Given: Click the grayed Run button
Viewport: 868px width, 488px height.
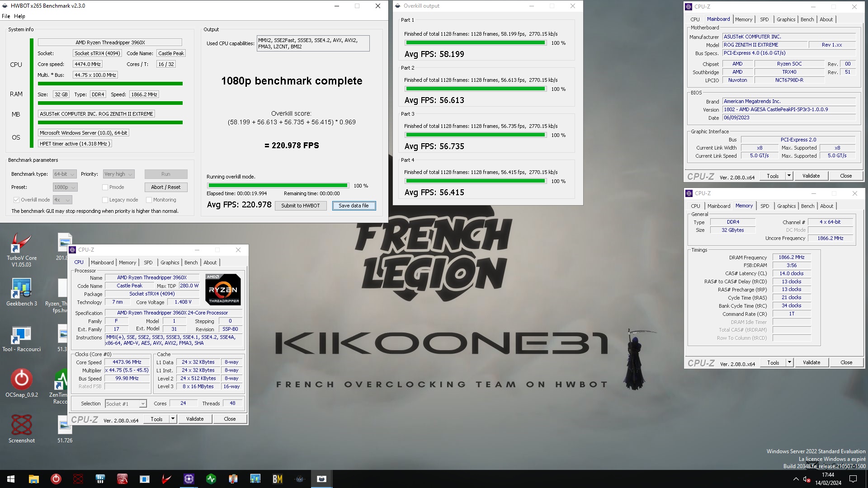Looking at the screenshot, I should 166,174.
